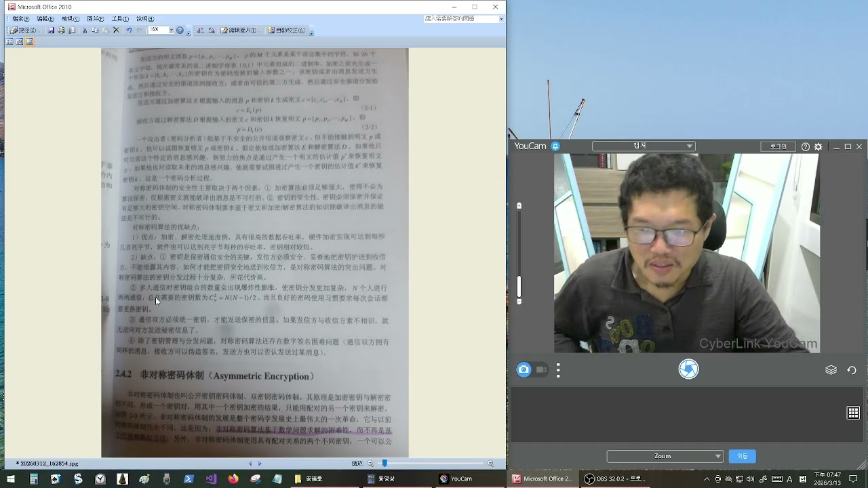
Task: Open YouCam three-dot more options
Action: click(x=558, y=370)
